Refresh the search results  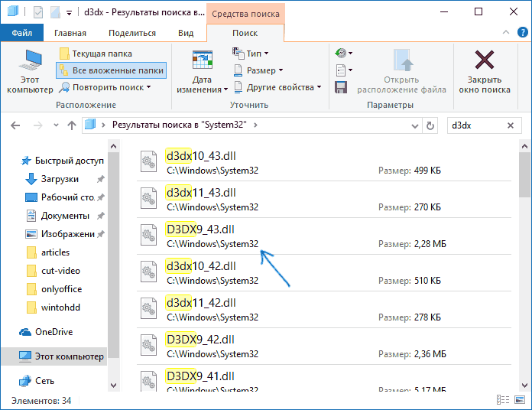430,126
